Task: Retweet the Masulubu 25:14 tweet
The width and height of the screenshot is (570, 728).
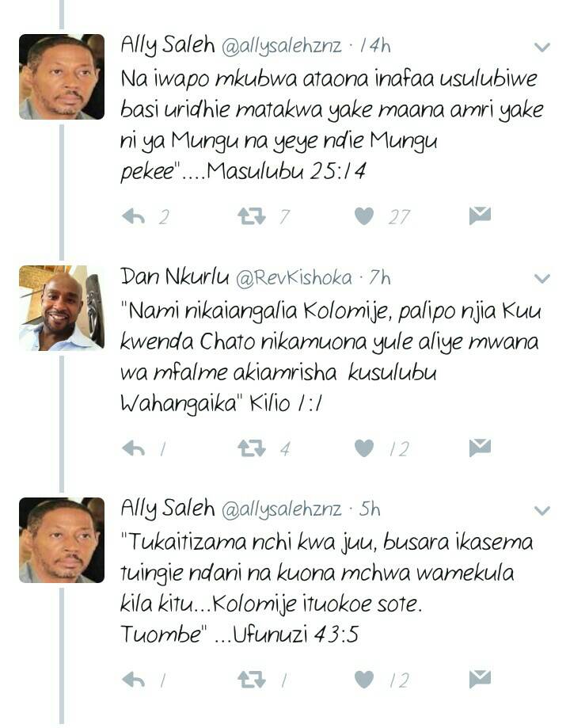Action: coord(252,216)
